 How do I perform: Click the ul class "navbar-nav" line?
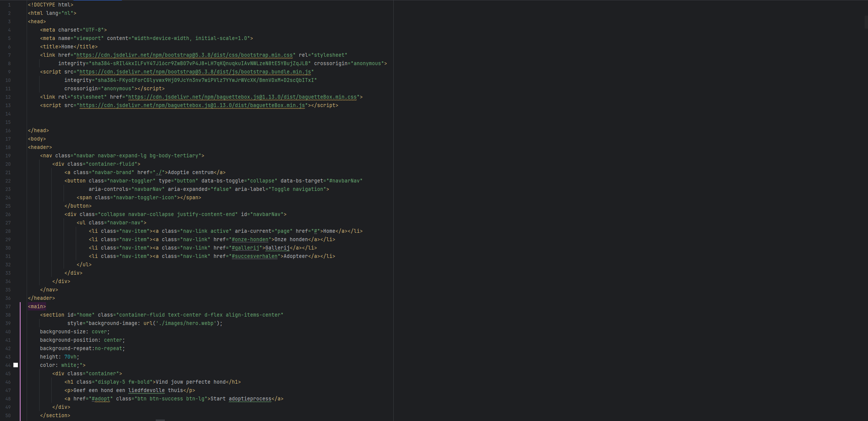coord(112,223)
